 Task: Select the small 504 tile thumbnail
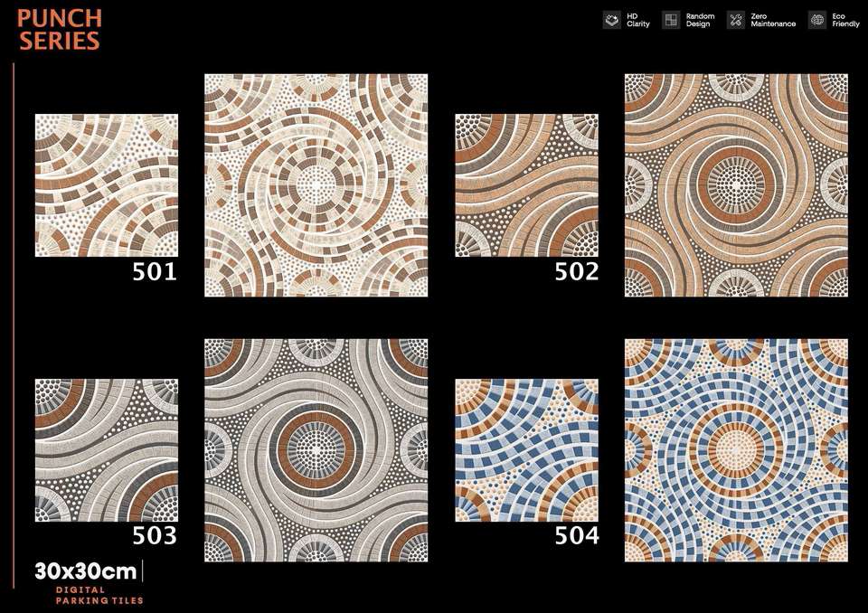pos(527,450)
